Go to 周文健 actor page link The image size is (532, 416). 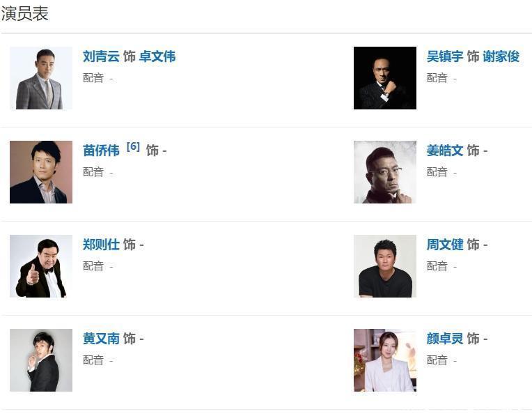point(445,245)
